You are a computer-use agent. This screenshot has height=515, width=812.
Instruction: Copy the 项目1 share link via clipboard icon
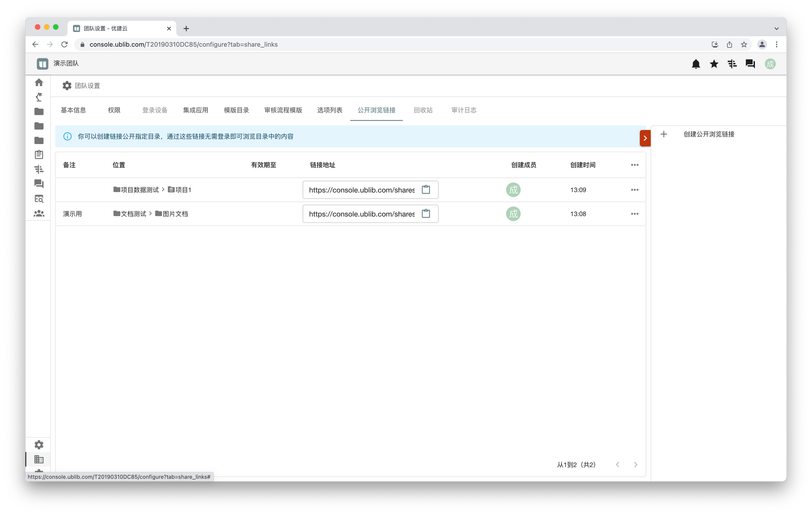pos(426,190)
